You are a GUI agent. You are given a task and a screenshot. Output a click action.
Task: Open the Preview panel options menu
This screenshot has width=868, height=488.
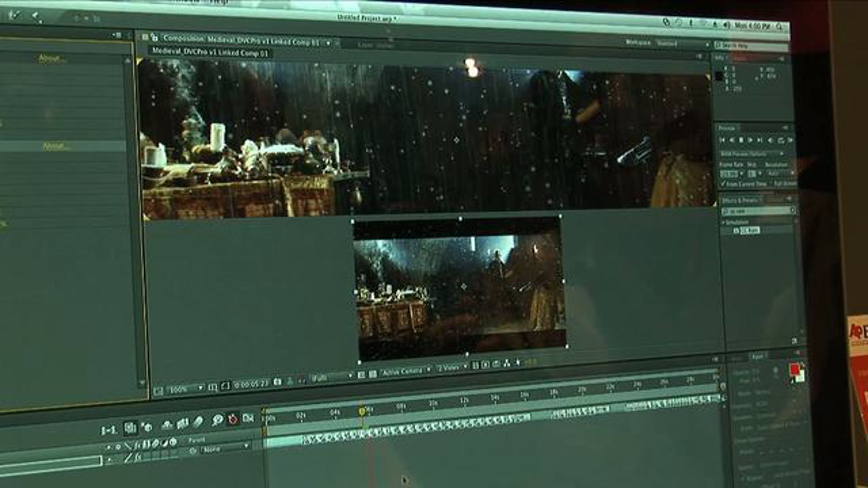pyautogui.click(x=785, y=128)
